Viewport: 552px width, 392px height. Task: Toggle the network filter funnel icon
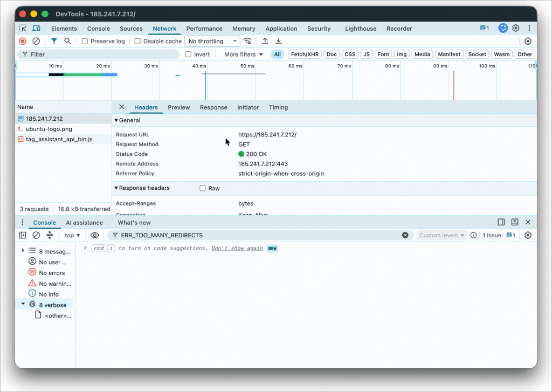click(x=54, y=41)
